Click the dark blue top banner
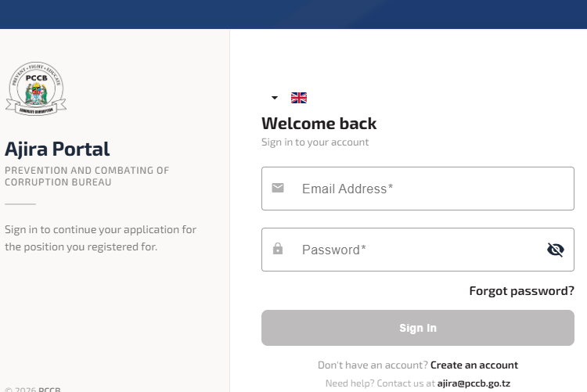 click(x=293, y=14)
